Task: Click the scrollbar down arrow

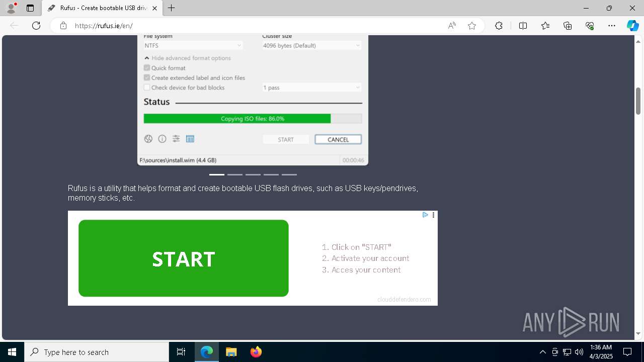Action: coord(638,334)
